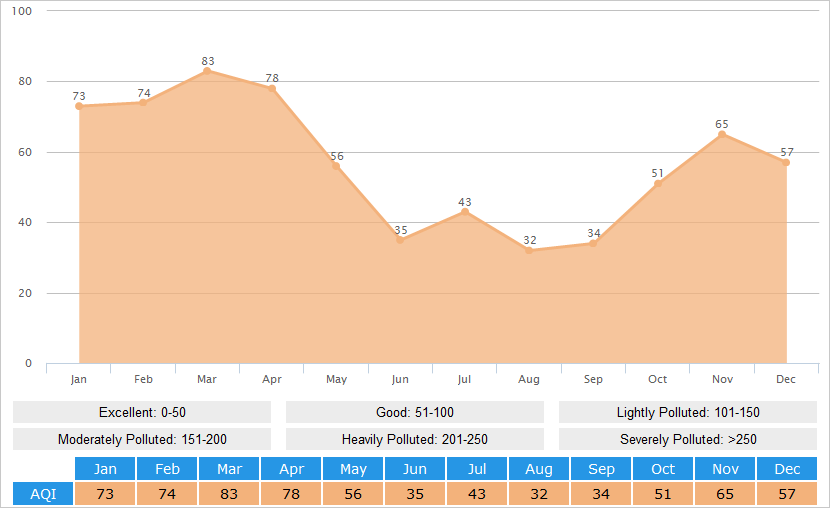Click the Feb label on the chart x-axis
The width and height of the screenshot is (830, 508).
[143, 379]
